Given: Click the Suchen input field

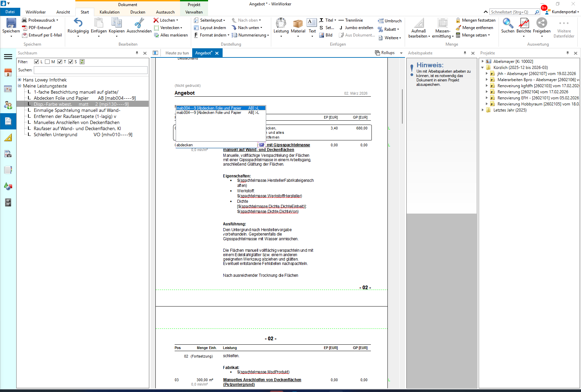Looking at the screenshot, I should (x=91, y=70).
